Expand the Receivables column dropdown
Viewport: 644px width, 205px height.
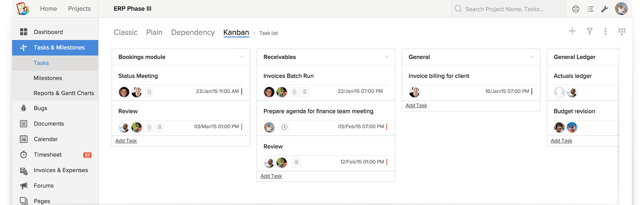pos(387,57)
